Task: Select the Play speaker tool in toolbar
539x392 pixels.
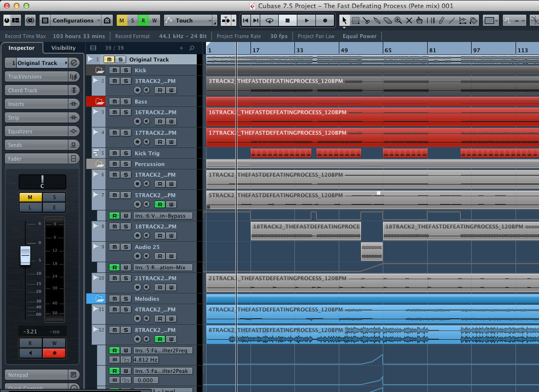Action: coord(463,21)
